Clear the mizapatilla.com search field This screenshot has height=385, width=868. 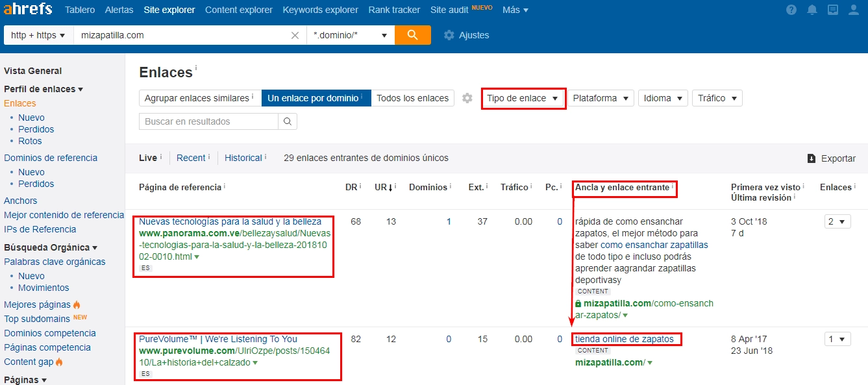[295, 35]
